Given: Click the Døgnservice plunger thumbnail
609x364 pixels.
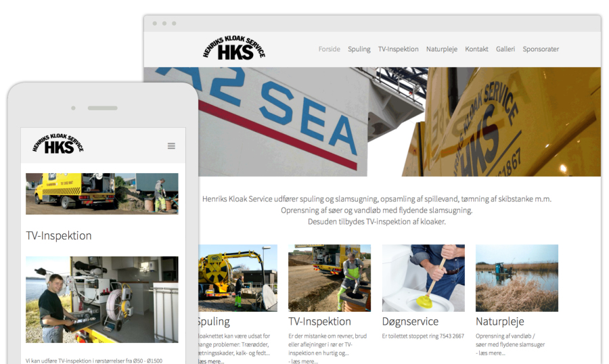Looking at the screenshot, I should point(423,277).
